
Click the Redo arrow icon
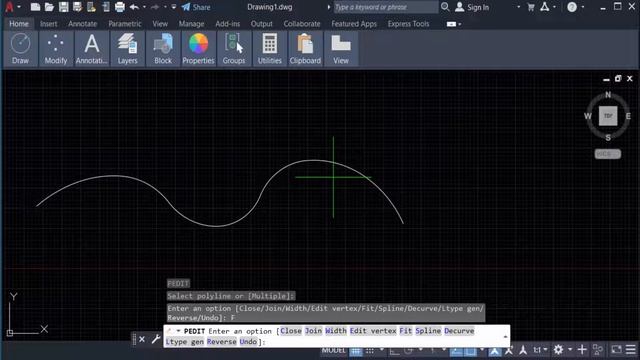(155, 7)
